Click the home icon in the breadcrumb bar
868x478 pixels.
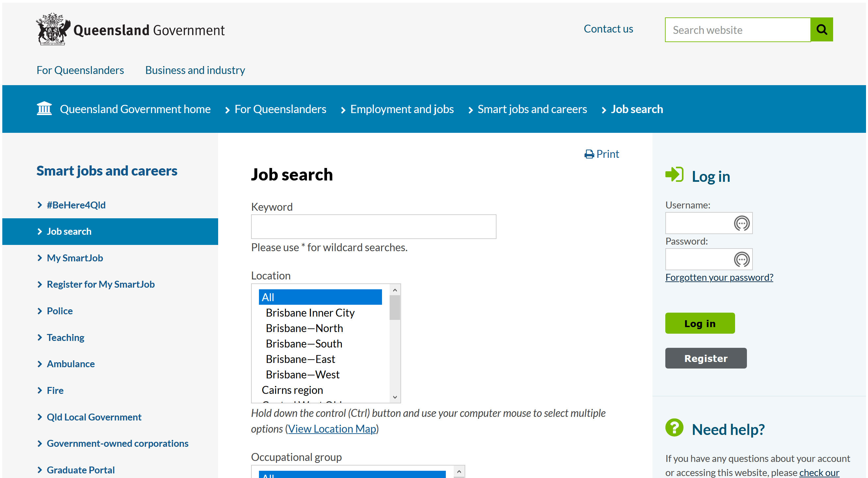[44, 108]
